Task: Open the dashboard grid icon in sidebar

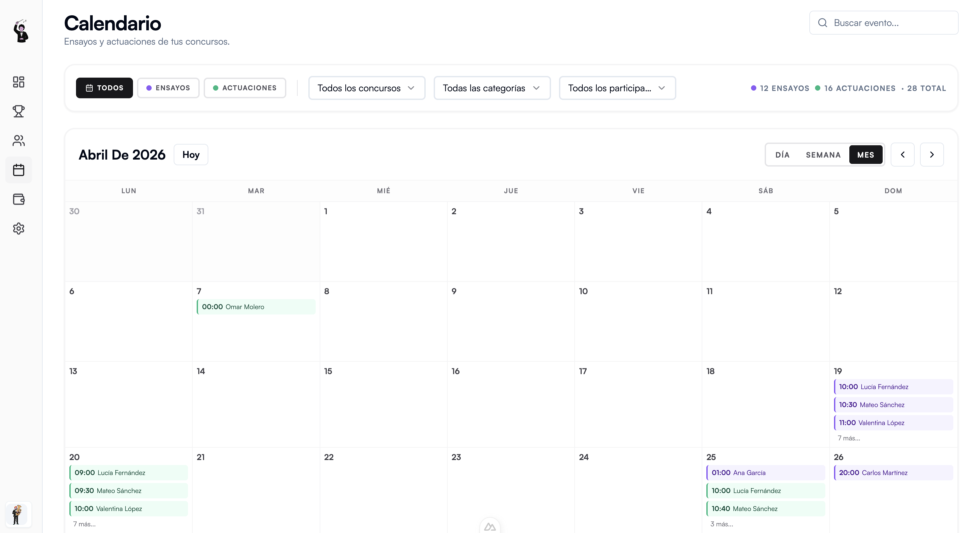Action: (x=19, y=82)
